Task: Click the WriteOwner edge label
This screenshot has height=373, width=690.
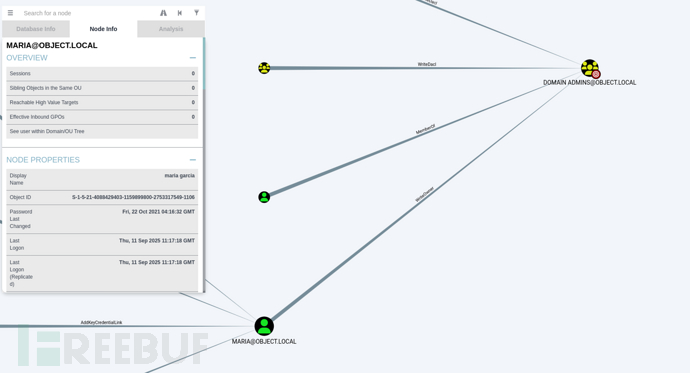Action: tap(425, 194)
